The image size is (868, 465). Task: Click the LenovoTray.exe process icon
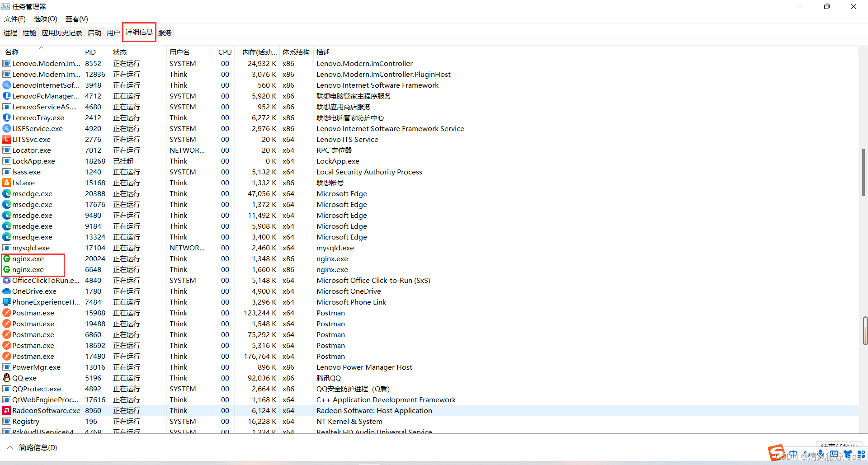tap(7, 117)
